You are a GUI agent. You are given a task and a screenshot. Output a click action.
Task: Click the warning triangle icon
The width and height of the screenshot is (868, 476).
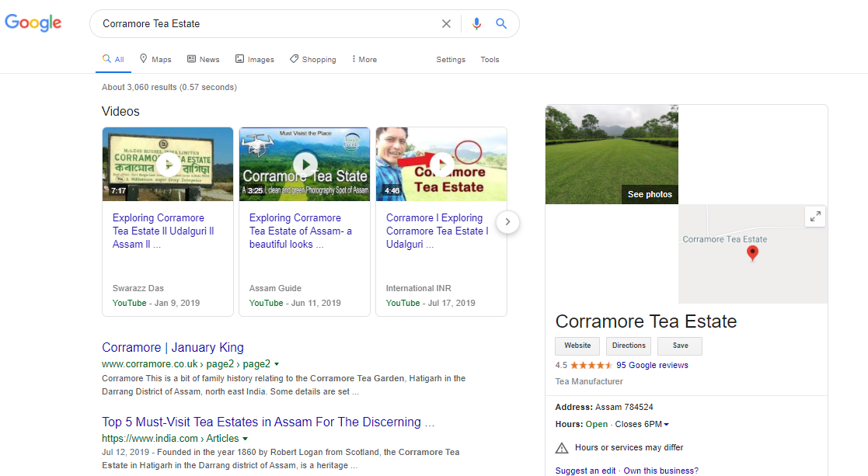tap(562, 448)
